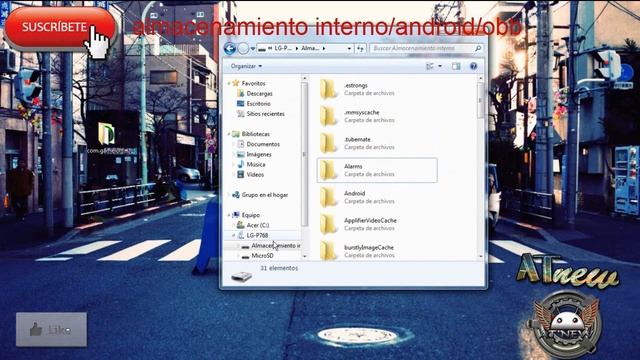The width and height of the screenshot is (640, 360).
Task: Select the .estrongs folder name
Action: click(x=356, y=85)
